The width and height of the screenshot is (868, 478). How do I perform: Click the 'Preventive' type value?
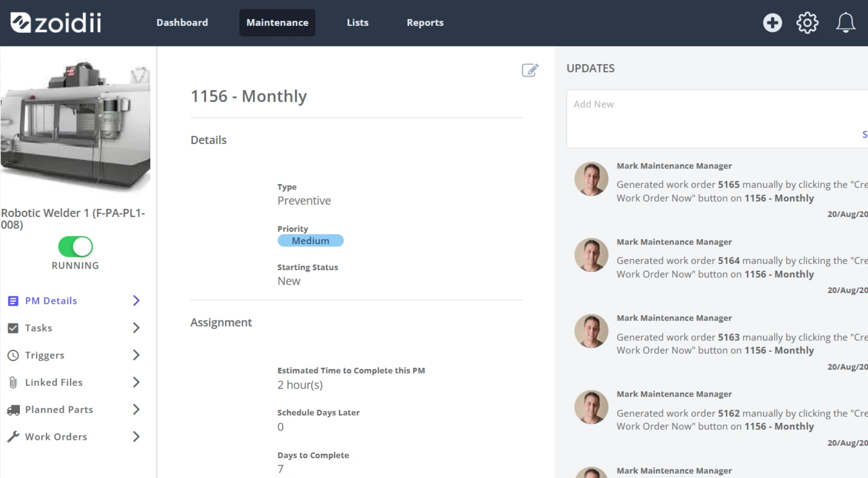point(304,201)
